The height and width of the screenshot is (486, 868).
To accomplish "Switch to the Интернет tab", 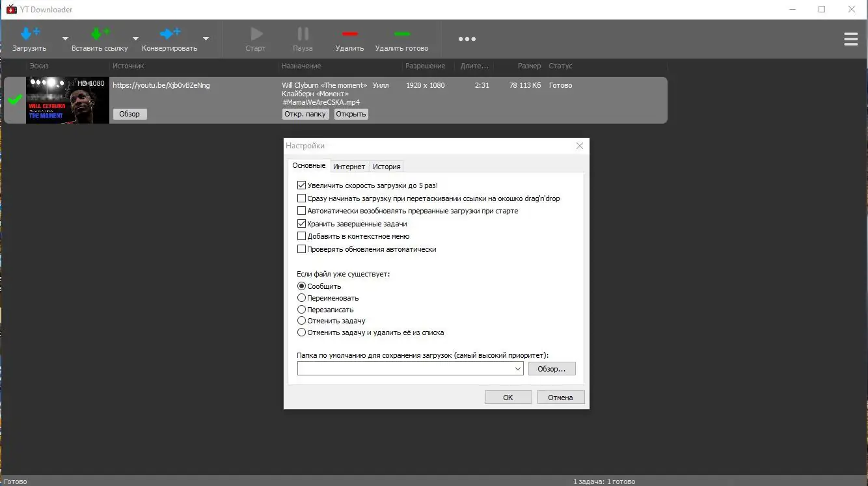I will click(x=349, y=167).
